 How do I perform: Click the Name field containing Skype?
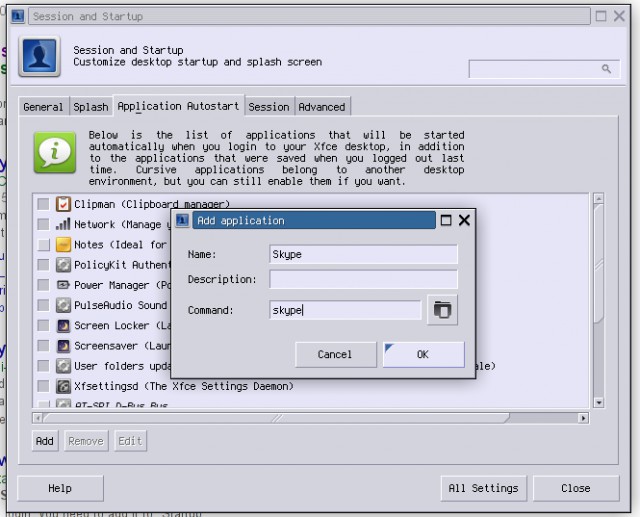pyautogui.click(x=363, y=254)
